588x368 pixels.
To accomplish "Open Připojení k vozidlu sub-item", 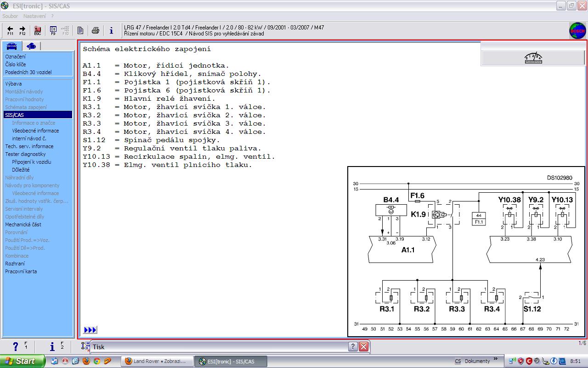I will pyautogui.click(x=31, y=162).
